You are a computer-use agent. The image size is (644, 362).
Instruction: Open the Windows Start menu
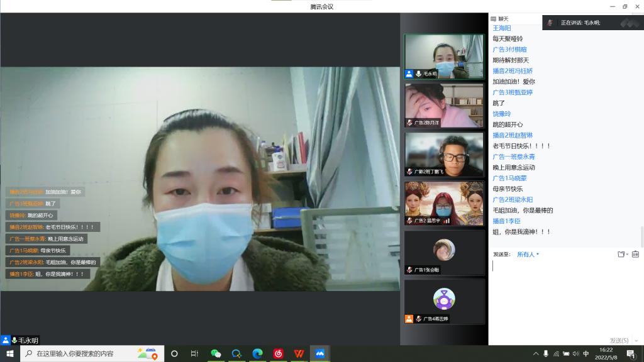coord(10,353)
